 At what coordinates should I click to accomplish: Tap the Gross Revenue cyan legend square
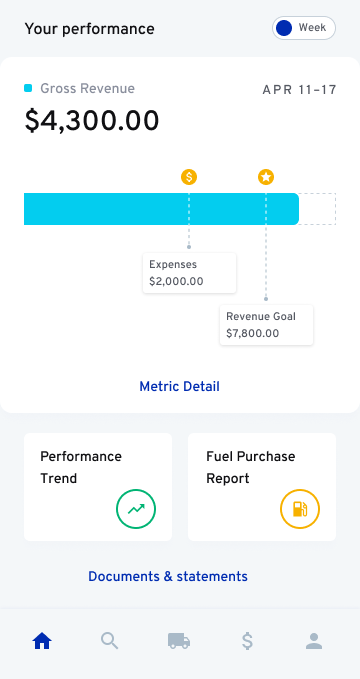28,88
